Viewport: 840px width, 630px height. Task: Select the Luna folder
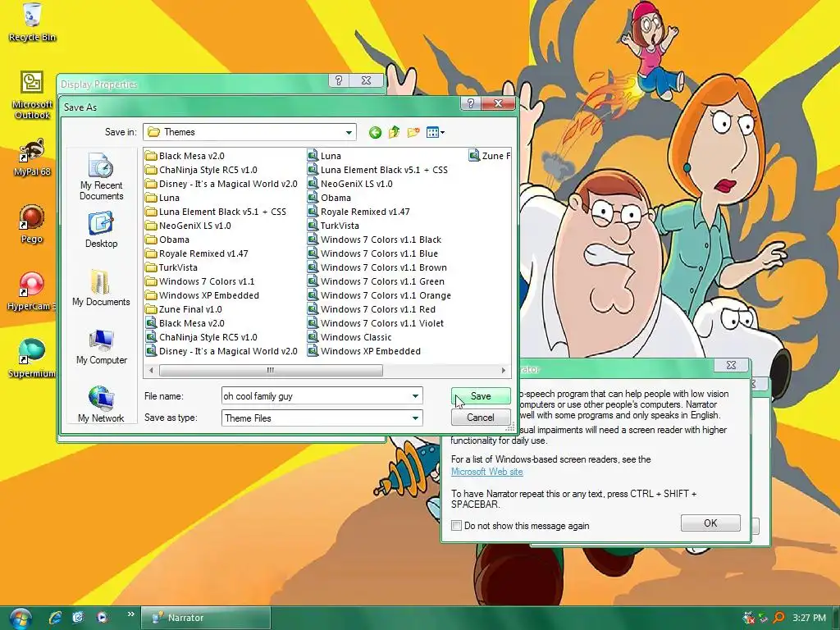point(162,198)
